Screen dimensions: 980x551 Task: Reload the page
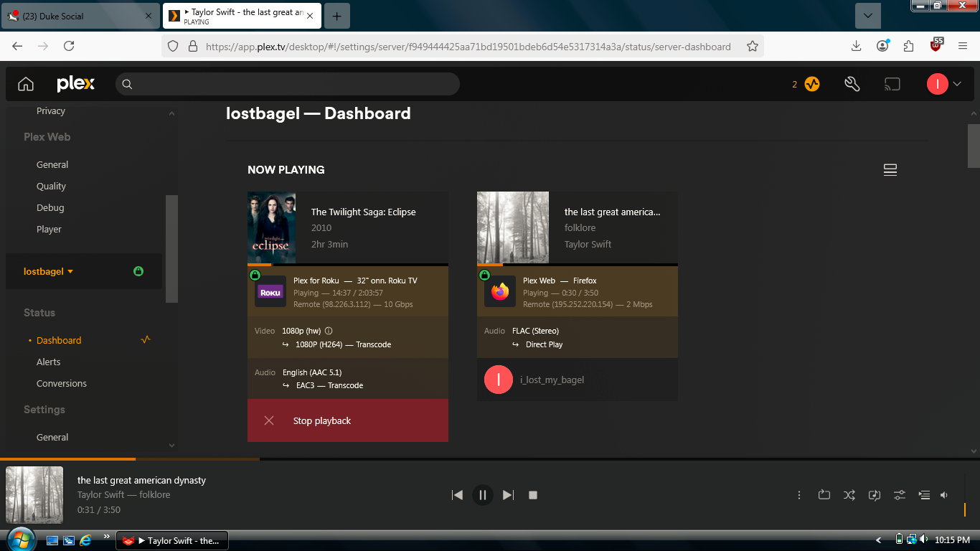tap(69, 46)
